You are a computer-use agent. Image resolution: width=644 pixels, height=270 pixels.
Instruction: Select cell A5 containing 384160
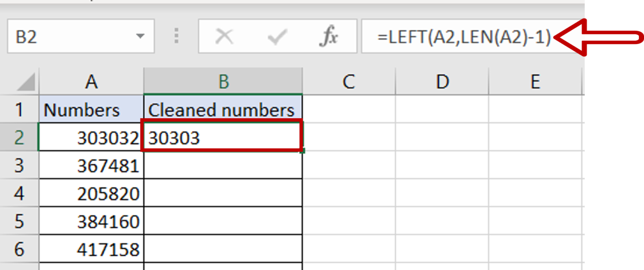[x=91, y=221]
